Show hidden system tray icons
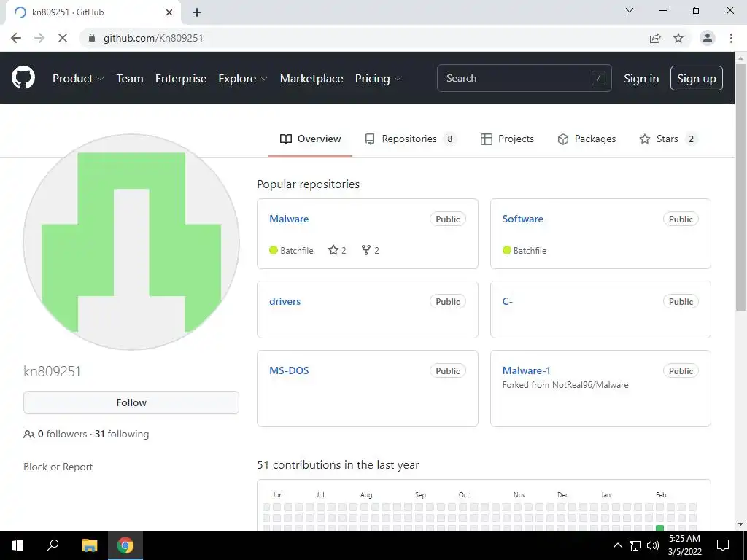The image size is (747, 560). tap(617, 545)
